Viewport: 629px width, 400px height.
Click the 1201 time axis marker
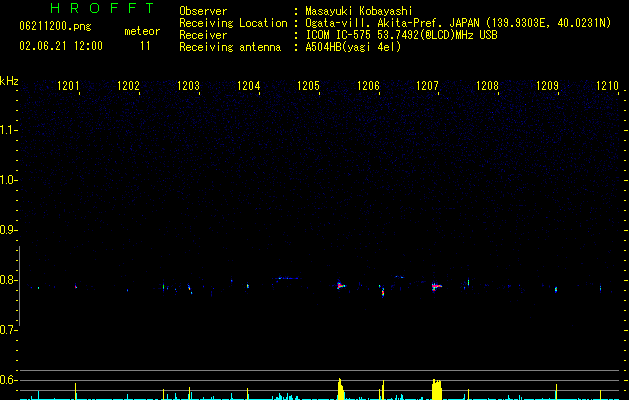[x=68, y=86]
